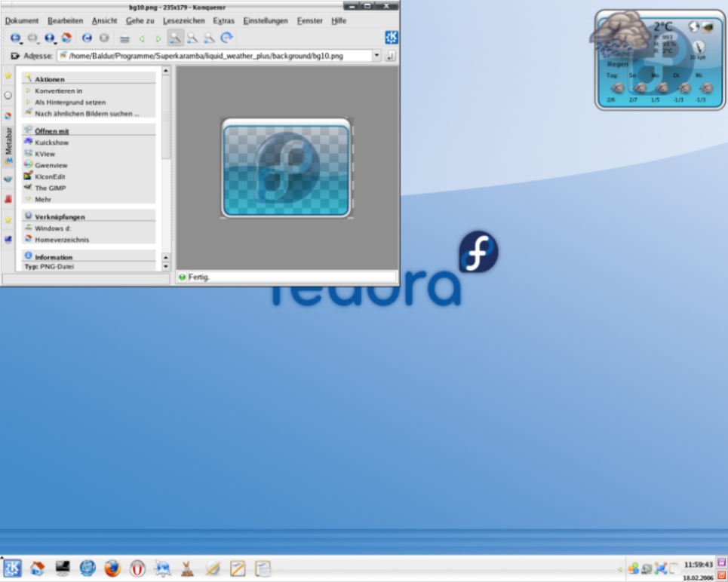Click the KDE gear logo in Konqueror toolbar
This screenshot has width=728, height=582.
click(392, 38)
